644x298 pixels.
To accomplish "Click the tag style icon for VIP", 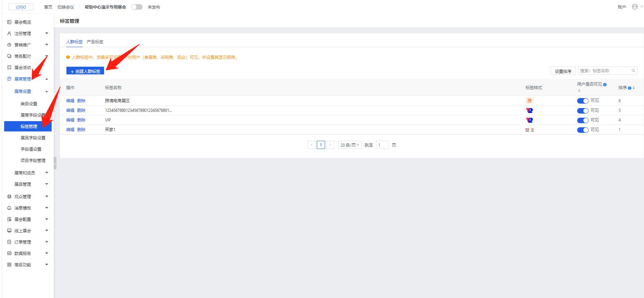I will pyautogui.click(x=529, y=120).
